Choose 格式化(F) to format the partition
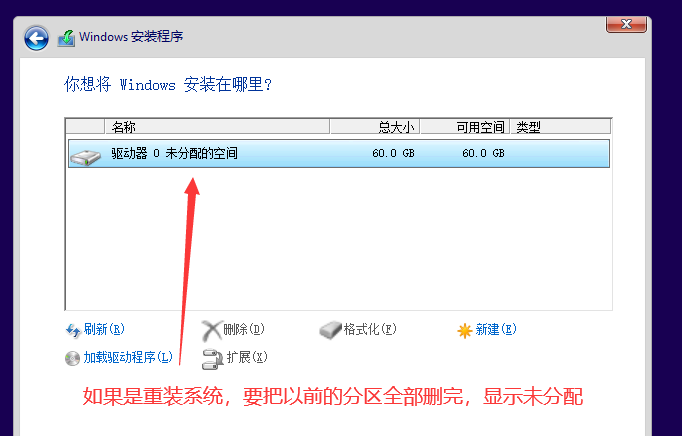Image resolution: width=682 pixels, height=436 pixels. (370, 329)
